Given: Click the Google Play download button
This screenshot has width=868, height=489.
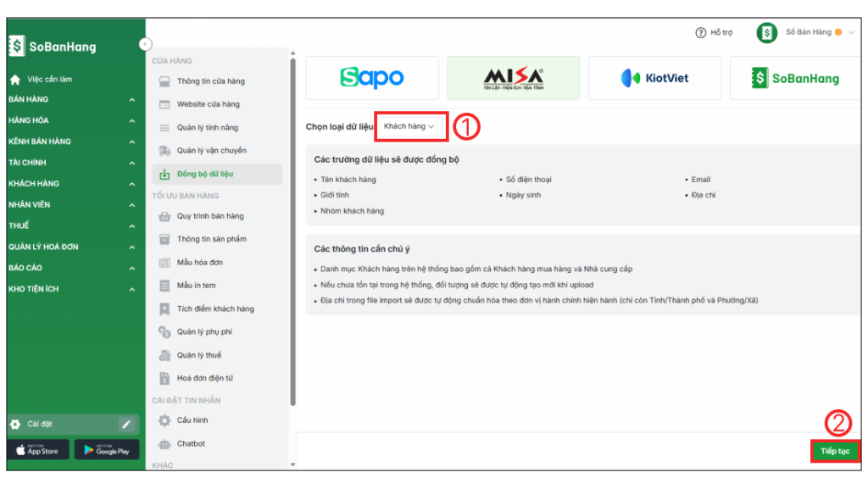Looking at the screenshot, I should coord(106,450).
